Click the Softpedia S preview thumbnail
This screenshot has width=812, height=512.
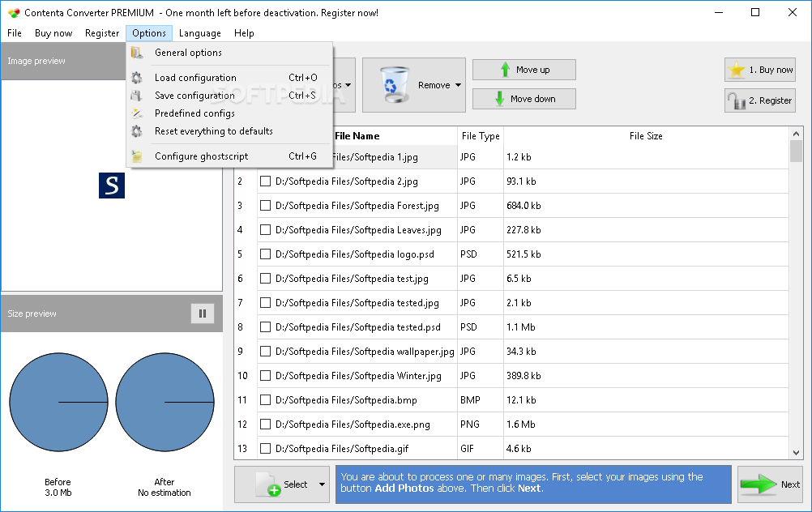[x=112, y=186]
